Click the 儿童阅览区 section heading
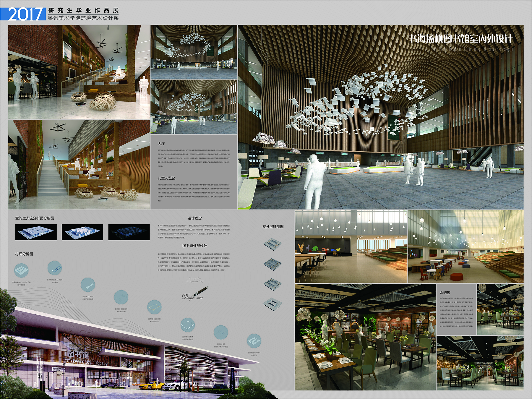The height and width of the screenshot is (399, 532). 166,178
